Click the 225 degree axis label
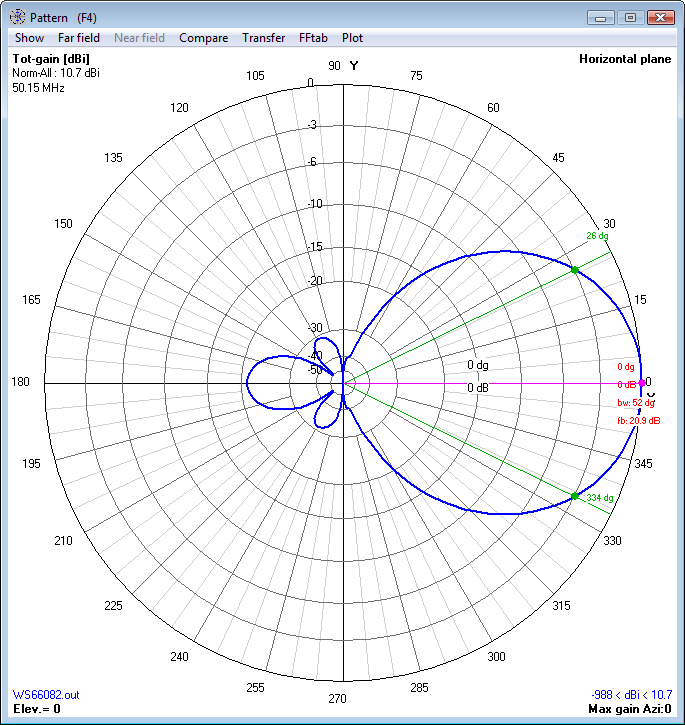This screenshot has width=685, height=725. click(113, 606)
